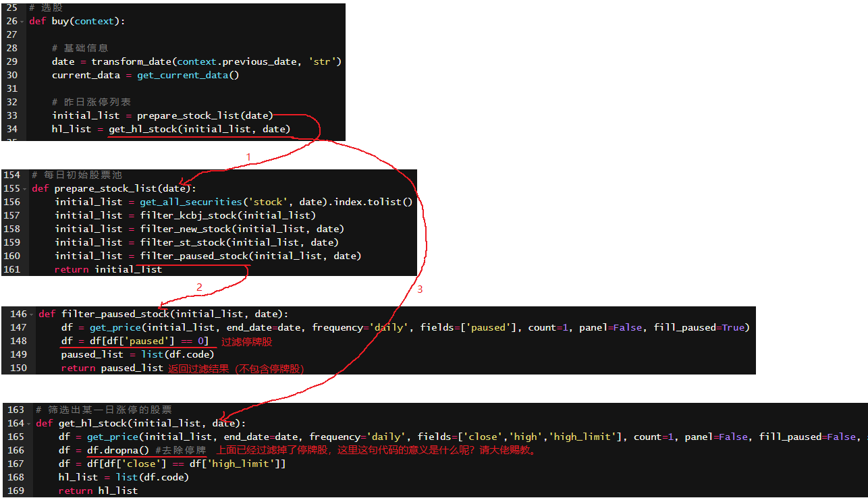Viewport: 868px width, 498px height.
Task: Click line number 160 in the gutter
Action: tap(12, 256)
